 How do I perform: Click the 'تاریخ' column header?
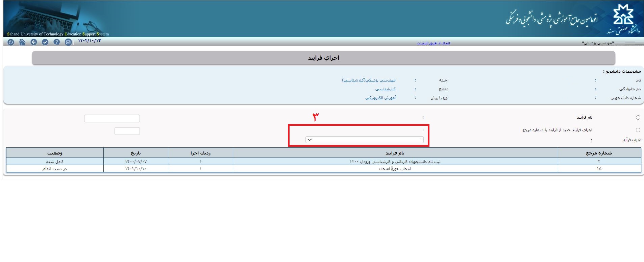point(136,153)
